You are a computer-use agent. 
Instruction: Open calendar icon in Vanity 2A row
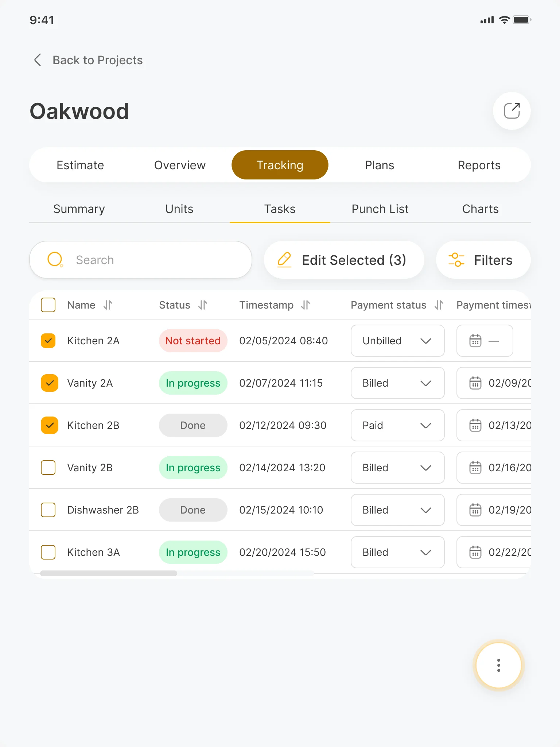[x=475, y=383]
